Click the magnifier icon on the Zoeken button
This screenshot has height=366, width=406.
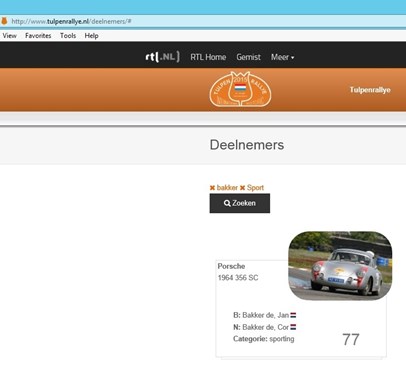click(x=227, y=203)
